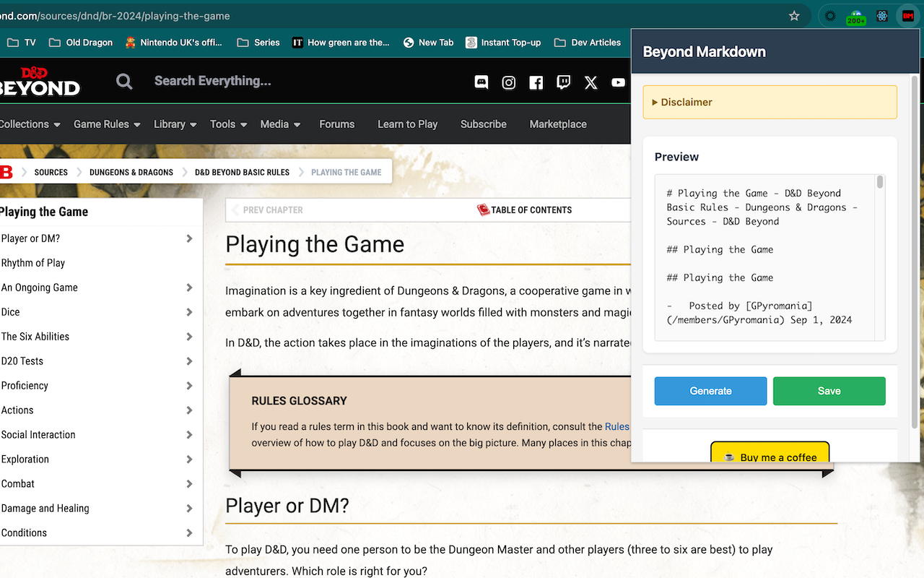This screenshot has height=578, width=924.
Task: Expand the D20 Tests sidebar chevron
Action: point(189,361)
